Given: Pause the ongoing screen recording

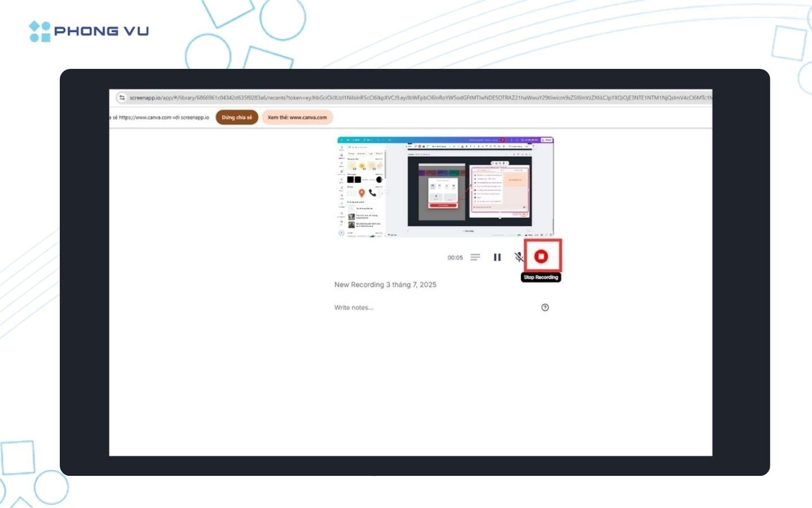Looking at the screenshot, I should [497, 257].
